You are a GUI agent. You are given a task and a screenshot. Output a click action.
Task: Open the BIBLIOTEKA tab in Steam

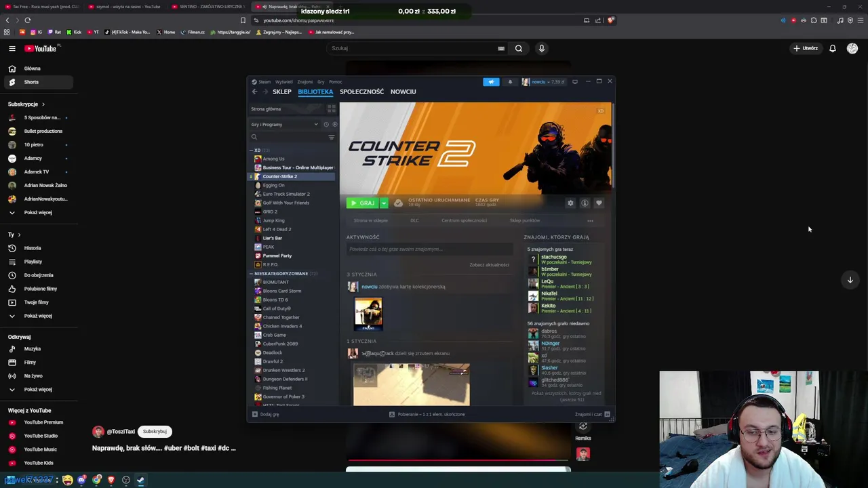coord(315,91)
